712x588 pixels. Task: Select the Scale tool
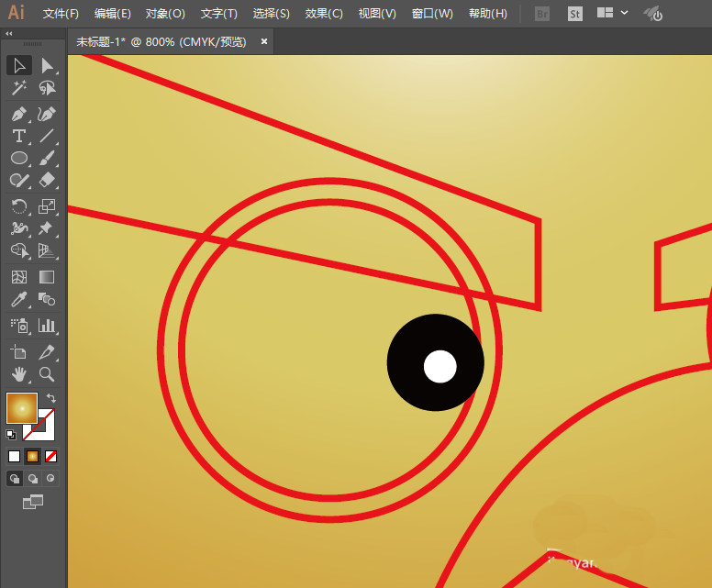pyautogui.click(x=47, y=206)
